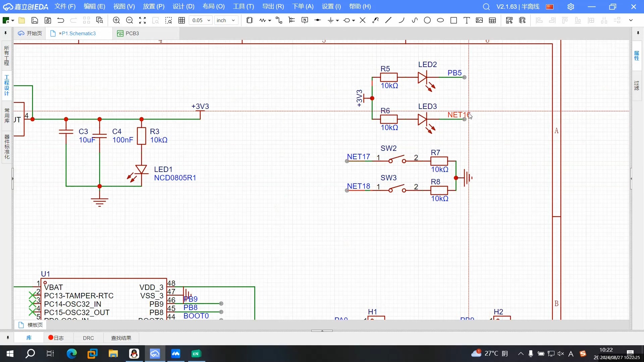The height and width of the screenshot is (362, 644).
Task: Open the dropdown arrow beside the New icon
Action: [x=13, y=21]
